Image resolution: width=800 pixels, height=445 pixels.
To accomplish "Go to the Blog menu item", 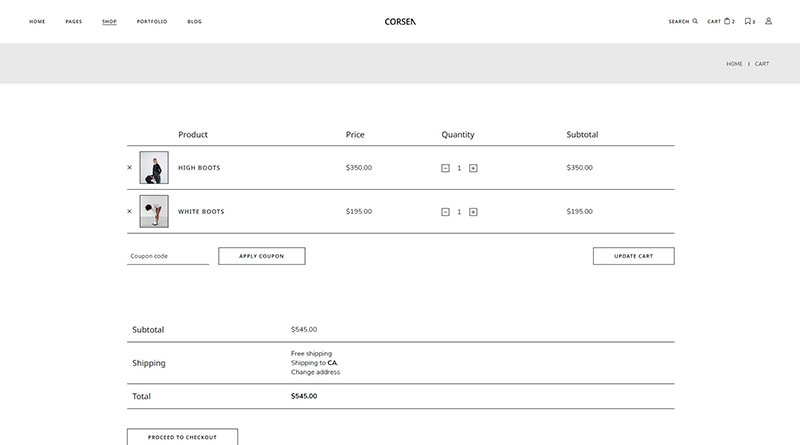I will 194,21.
